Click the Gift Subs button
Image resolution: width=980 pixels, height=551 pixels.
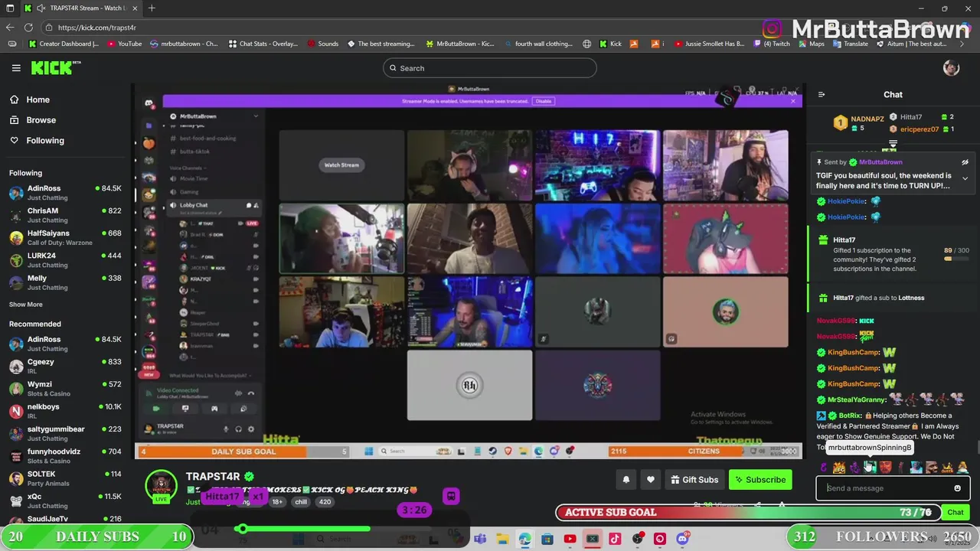pos(694,480)
